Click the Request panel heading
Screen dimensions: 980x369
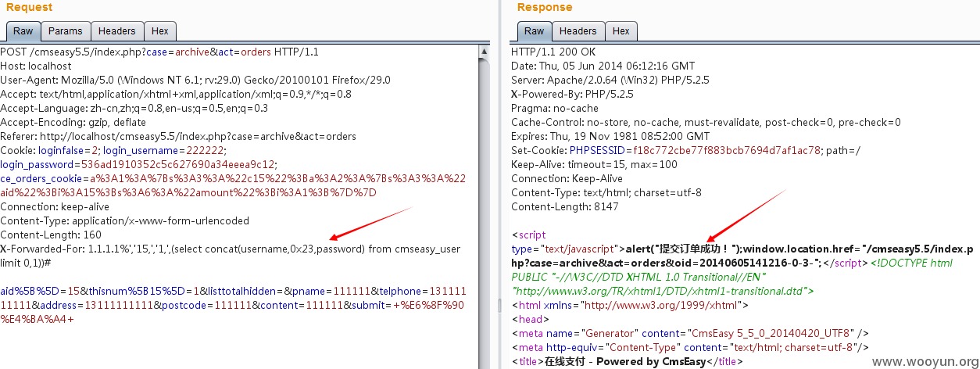[x=29, y=7]
